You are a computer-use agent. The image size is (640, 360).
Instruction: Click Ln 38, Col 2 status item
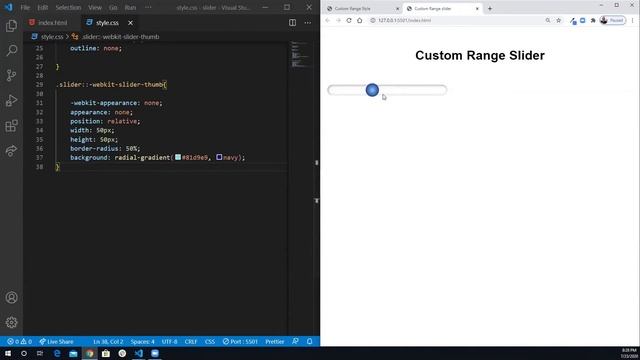pyautogui.click(x=108, y=342)
